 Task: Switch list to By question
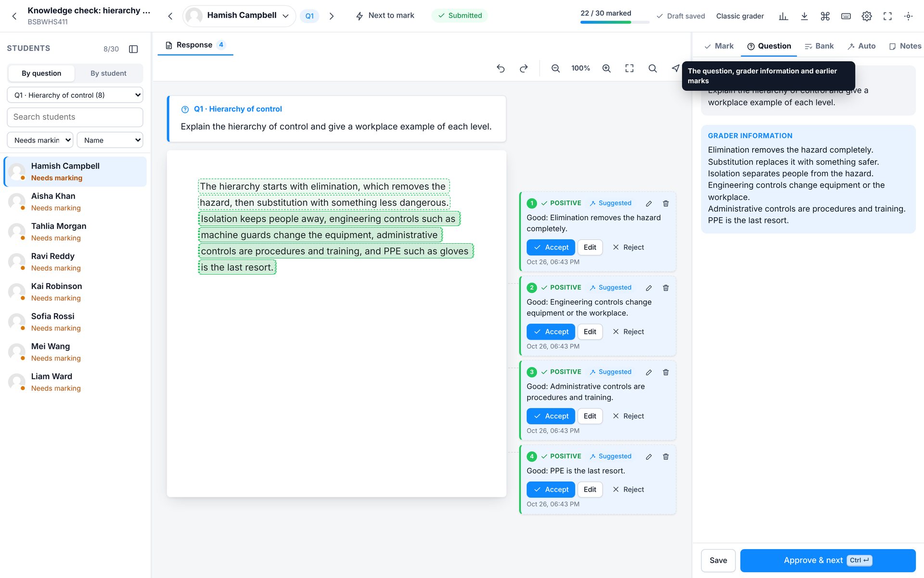point(41,73)
